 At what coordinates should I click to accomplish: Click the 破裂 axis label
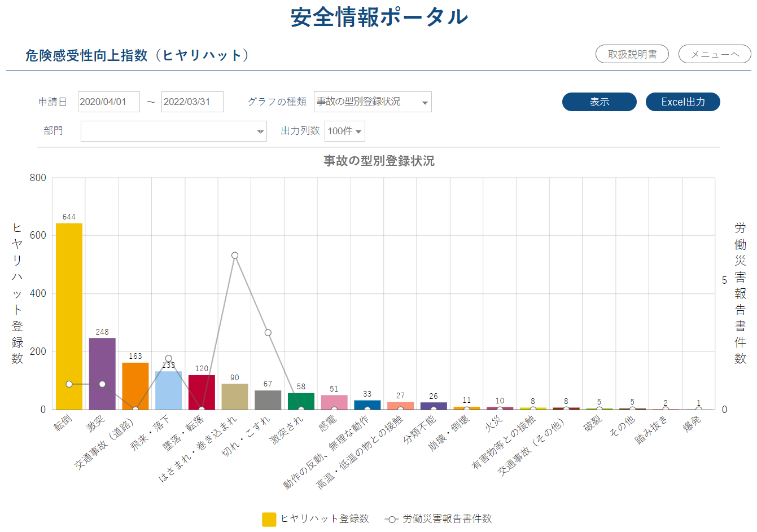593,423
